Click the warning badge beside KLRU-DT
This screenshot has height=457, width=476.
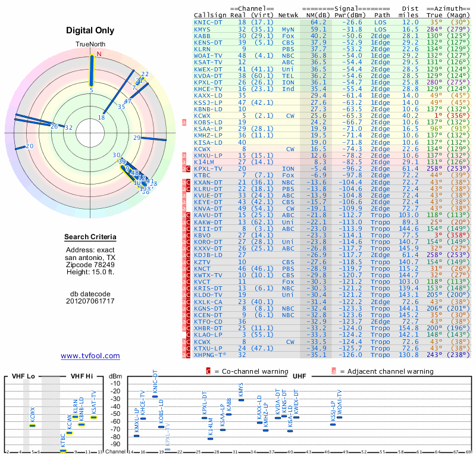[186, 189]
